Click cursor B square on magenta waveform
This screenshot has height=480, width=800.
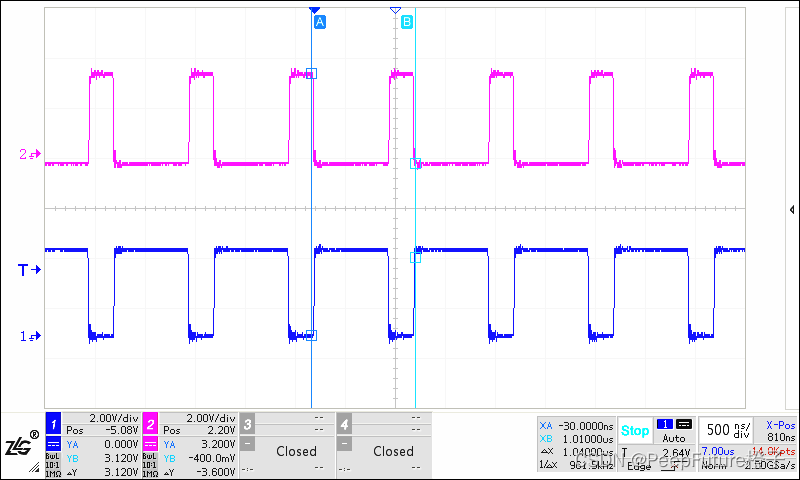pos(415,164)
